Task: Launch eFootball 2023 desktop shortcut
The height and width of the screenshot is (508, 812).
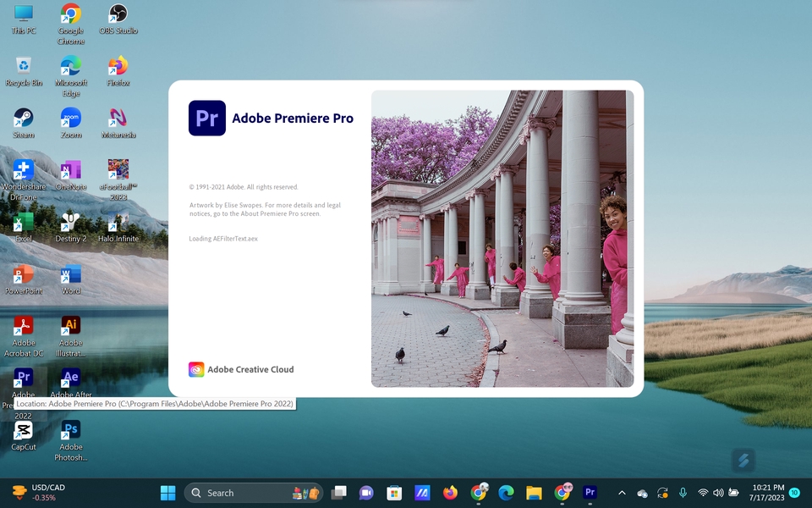Action: pyautogui.click(x=118, y=180)
